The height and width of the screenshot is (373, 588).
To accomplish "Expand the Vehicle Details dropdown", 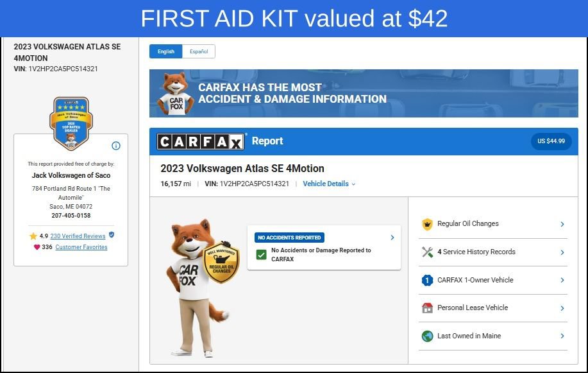I will coord(329,184).
